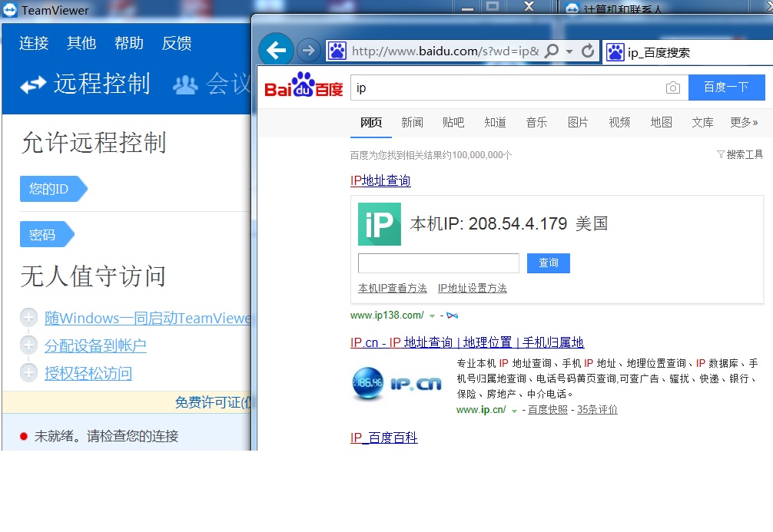Switch to 远程控制 tab in TeamViewer
Screen dimensions: 773x532
pos(85,84)
